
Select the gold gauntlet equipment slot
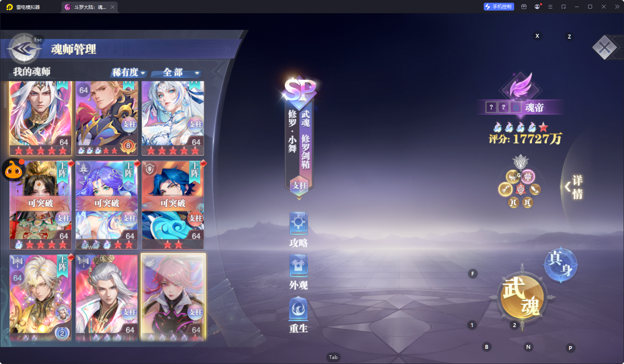pos(505,190)
